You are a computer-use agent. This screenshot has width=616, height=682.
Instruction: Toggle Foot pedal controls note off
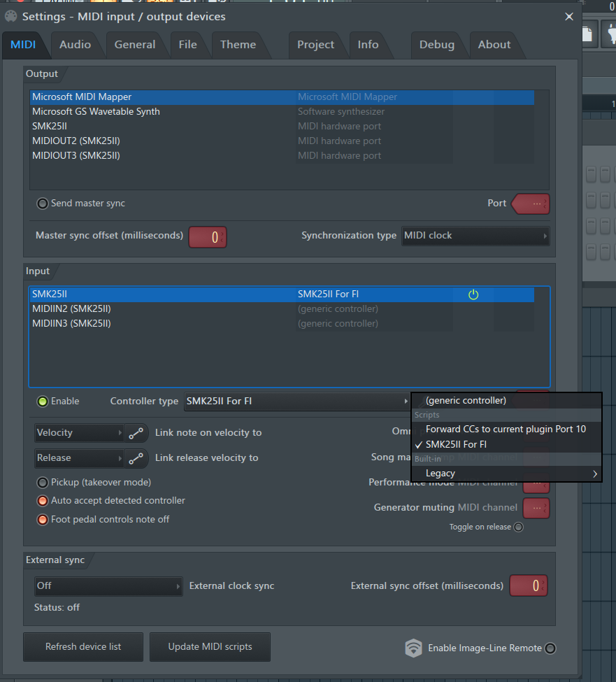tap(42, 519)
